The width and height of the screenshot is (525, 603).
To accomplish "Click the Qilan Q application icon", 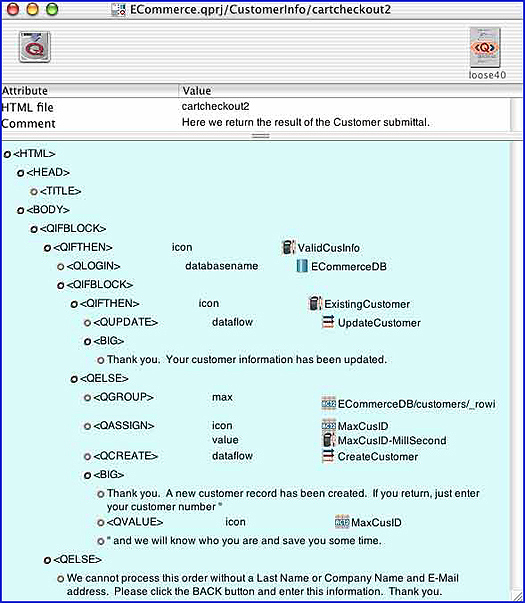I will coord(35,47).
